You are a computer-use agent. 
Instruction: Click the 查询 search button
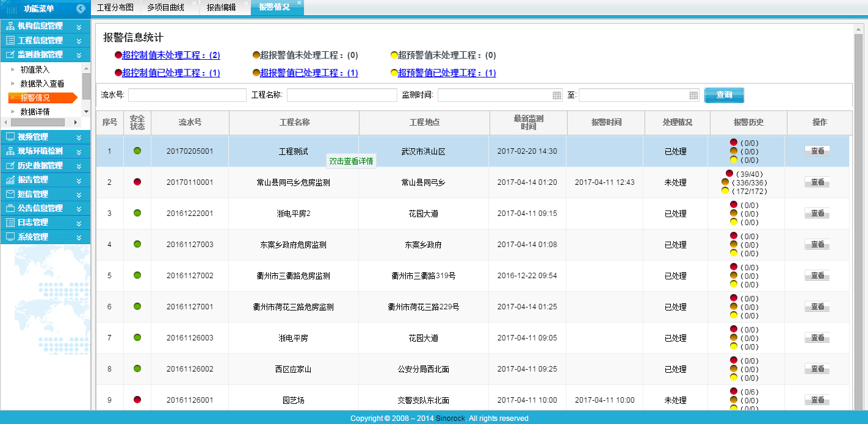724,95
